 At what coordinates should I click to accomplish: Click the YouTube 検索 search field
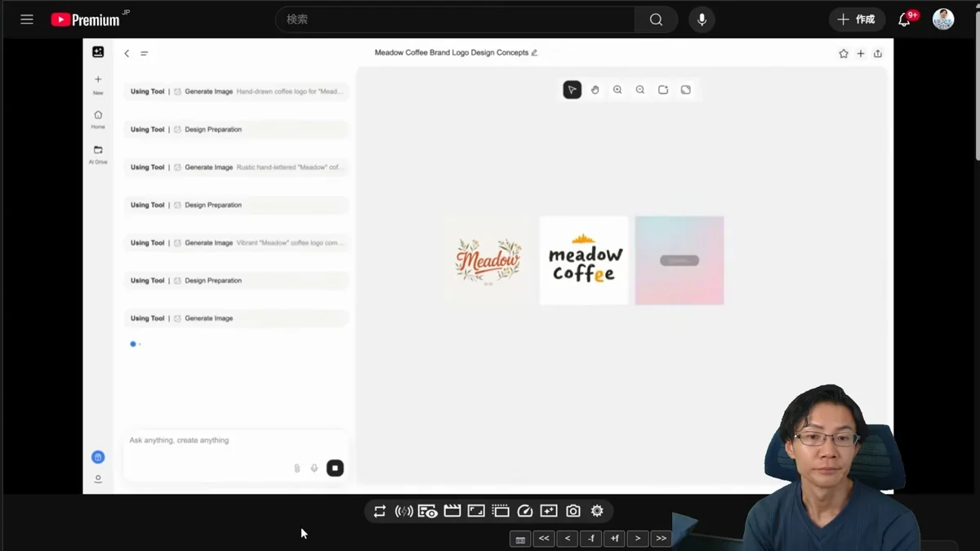click(x=456, y=20)
